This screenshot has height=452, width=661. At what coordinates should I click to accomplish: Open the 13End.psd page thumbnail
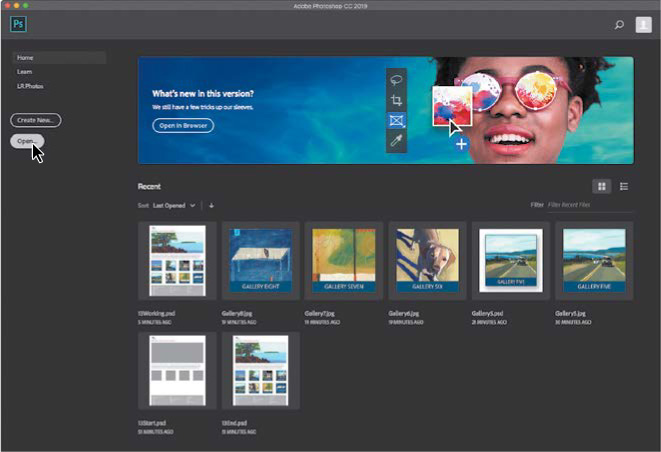pos(261,371)
